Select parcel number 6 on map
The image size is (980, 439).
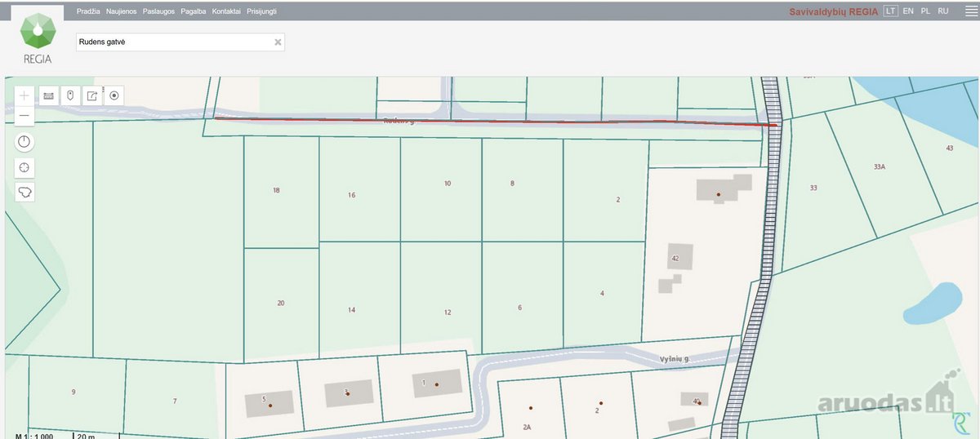pos(519,307)
